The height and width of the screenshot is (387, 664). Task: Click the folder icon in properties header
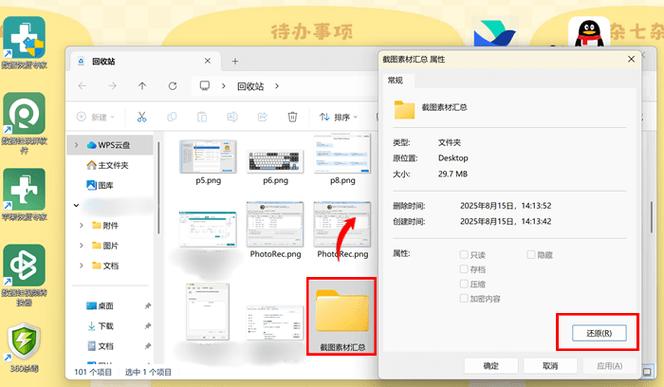(404, 109)
